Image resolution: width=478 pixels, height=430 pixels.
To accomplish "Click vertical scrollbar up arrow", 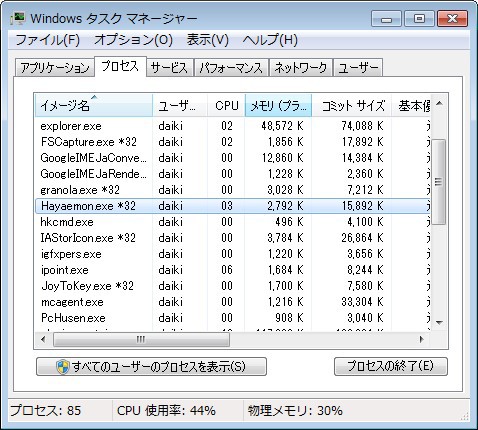I will pos(439,104).
